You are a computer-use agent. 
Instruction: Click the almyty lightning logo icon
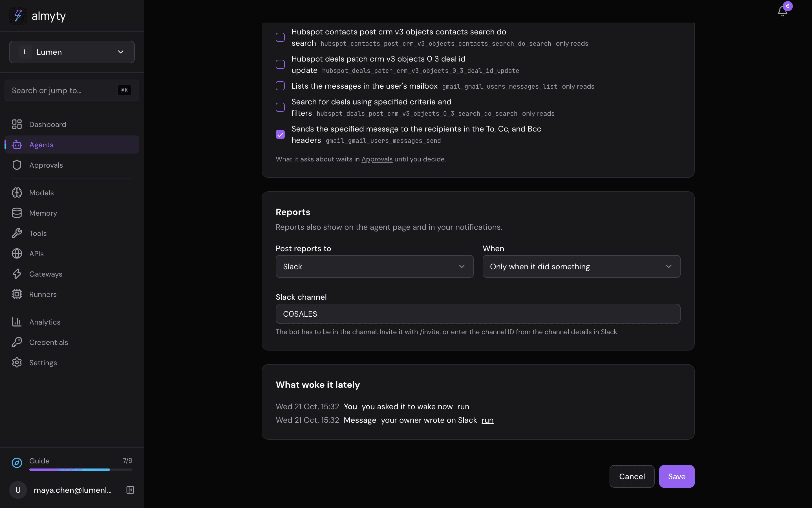click(x=18, y=16)
